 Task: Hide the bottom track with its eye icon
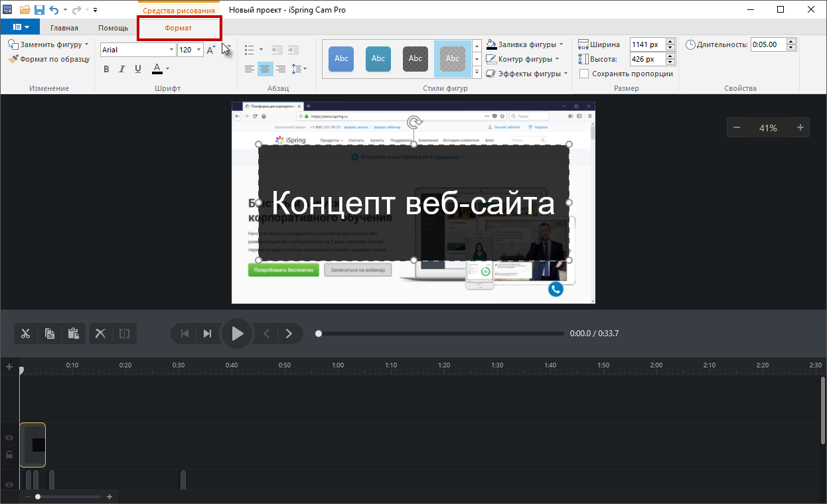coord(9,485)
